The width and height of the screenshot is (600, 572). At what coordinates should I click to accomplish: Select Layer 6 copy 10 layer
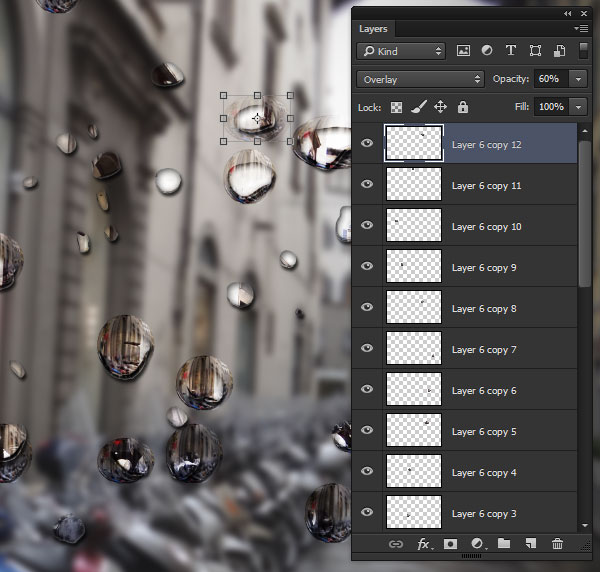(486, 227)
